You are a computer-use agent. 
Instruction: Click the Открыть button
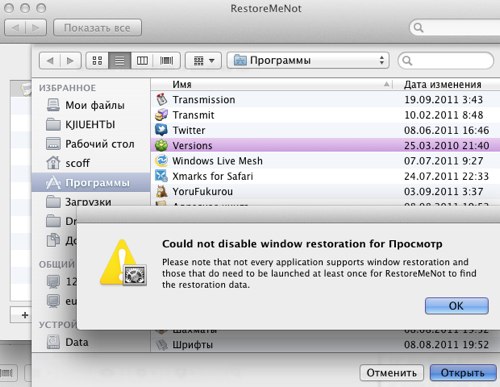pos(462,373)
